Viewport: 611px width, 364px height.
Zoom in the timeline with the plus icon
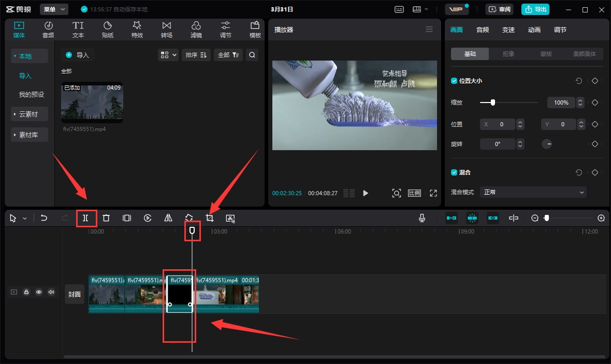pos(601,218)
